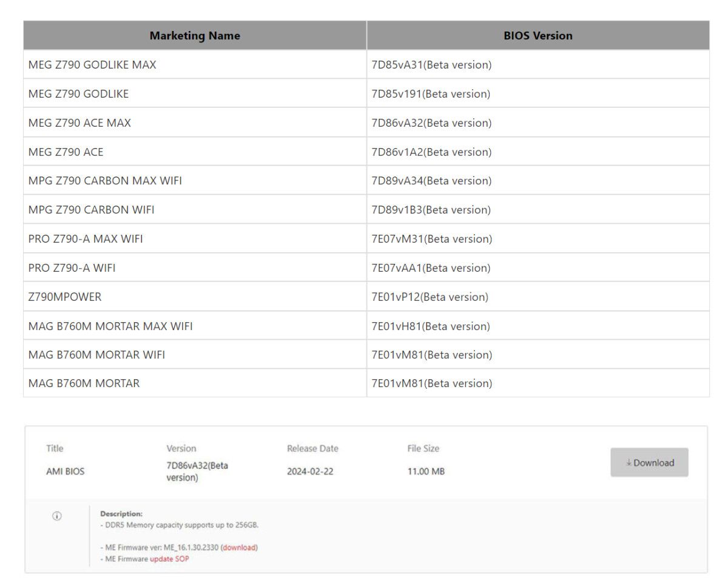The width and height of the screenshot is (728, 586).
Task: Select the Marketing Name column header
Action: tap(194, 35)
